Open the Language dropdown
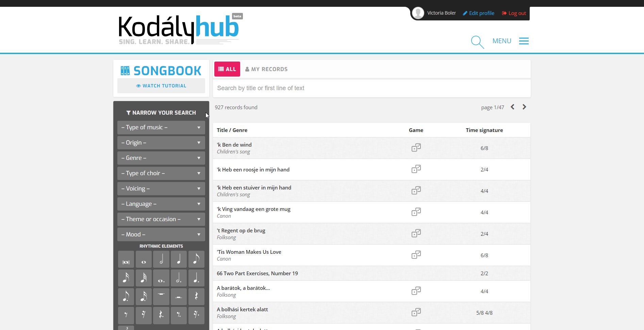Screen dimensions: 644x330 coord(161,204)
